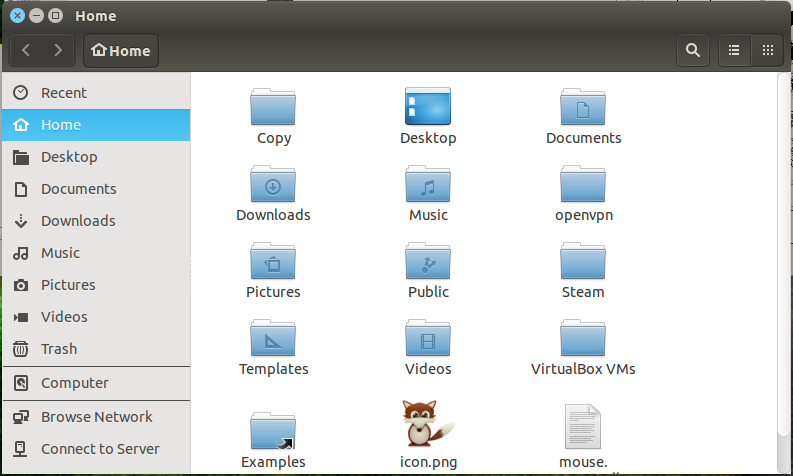This screenshot has width=793, height=476.
Task: Open Desktop in the sidebar
Action: (x=96, y=157)
